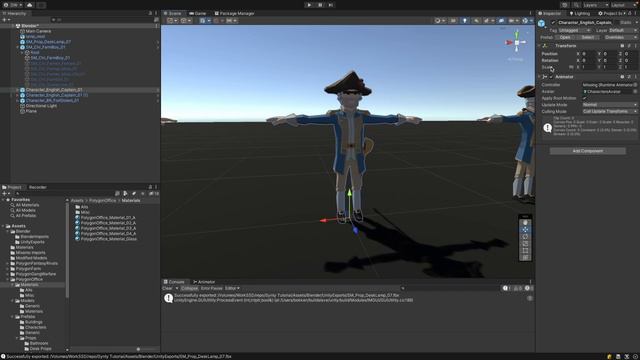Click the global search icon in top bar
640x360 pixels.
coord(576,5)
